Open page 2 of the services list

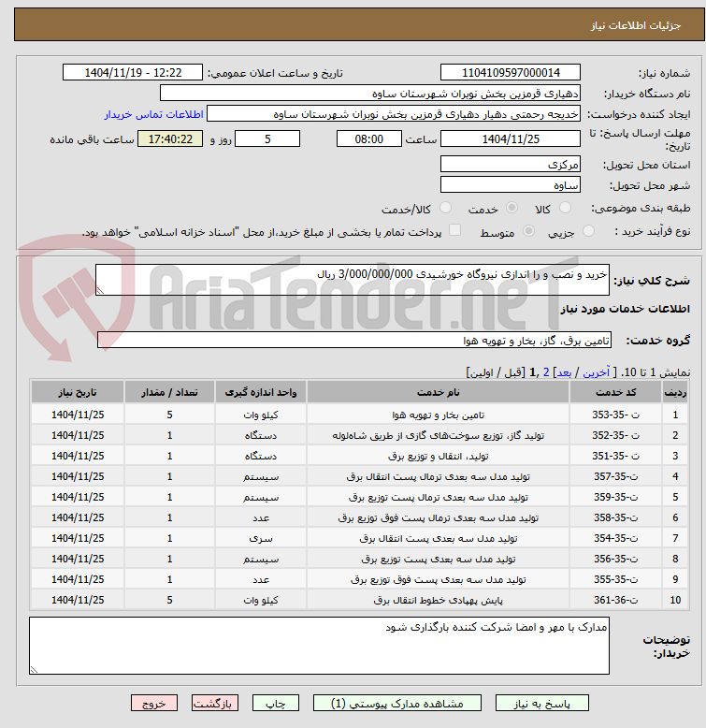(x=546, y=372)
